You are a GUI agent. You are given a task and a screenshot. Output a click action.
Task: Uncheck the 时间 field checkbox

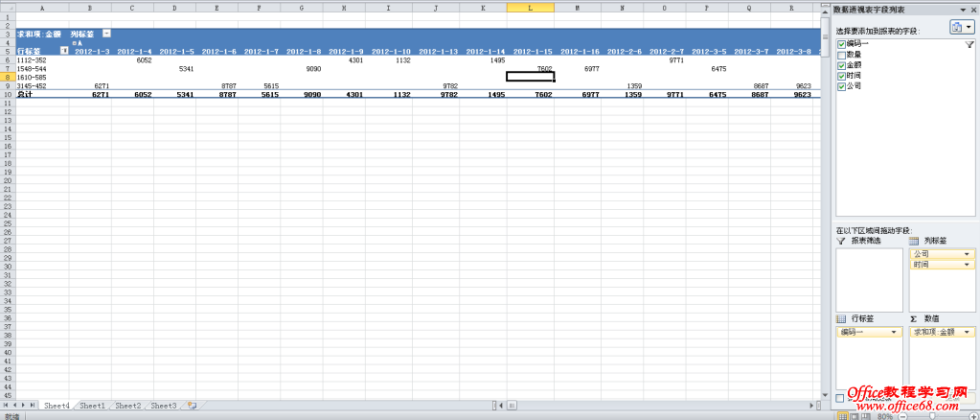[x=841, y=76]
